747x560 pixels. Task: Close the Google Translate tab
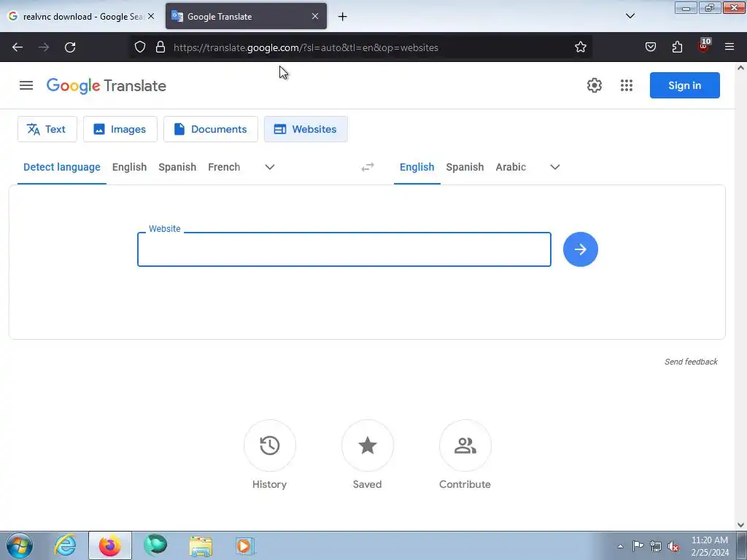315,16
